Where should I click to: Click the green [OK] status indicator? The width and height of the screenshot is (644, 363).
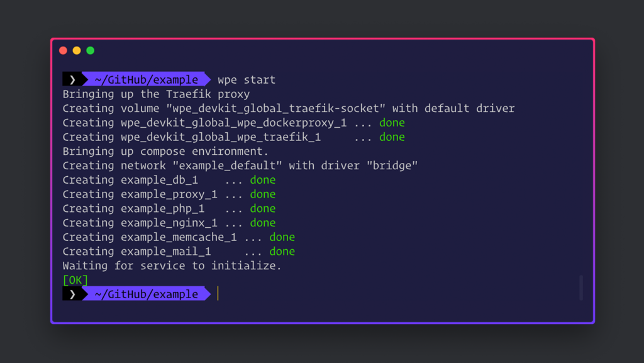75,279
